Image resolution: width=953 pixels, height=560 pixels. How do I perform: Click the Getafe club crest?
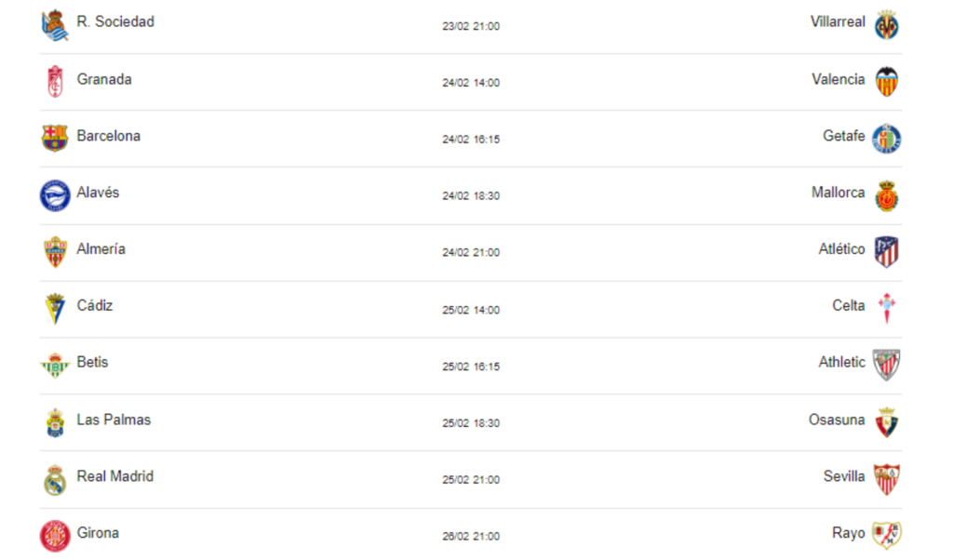[887, 139]
